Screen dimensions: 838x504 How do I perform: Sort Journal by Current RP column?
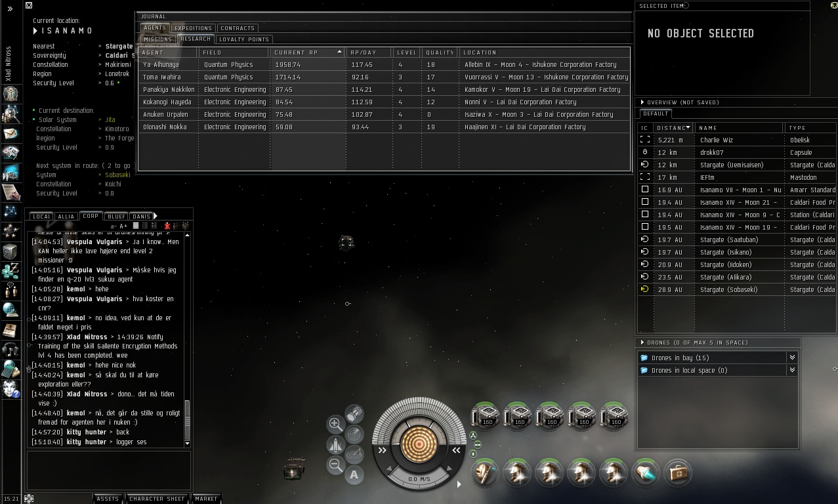point(308,52)
